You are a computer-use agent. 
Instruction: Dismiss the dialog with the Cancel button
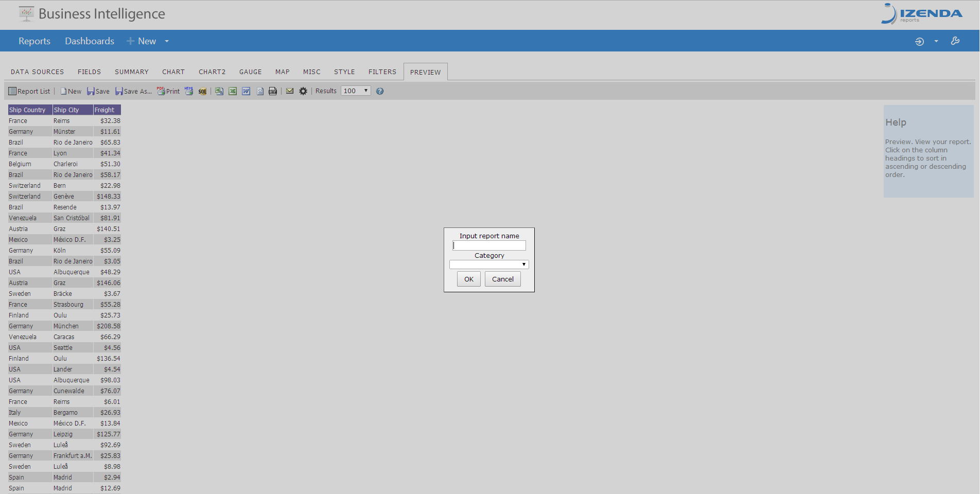pyautogui.click(x=503, y=279)
